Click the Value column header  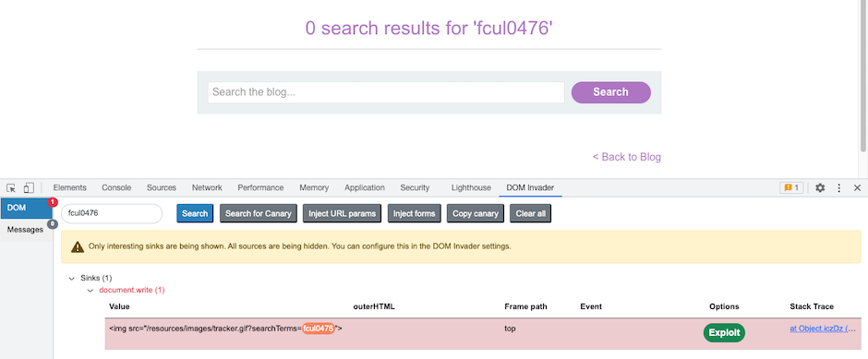point(119,306)
